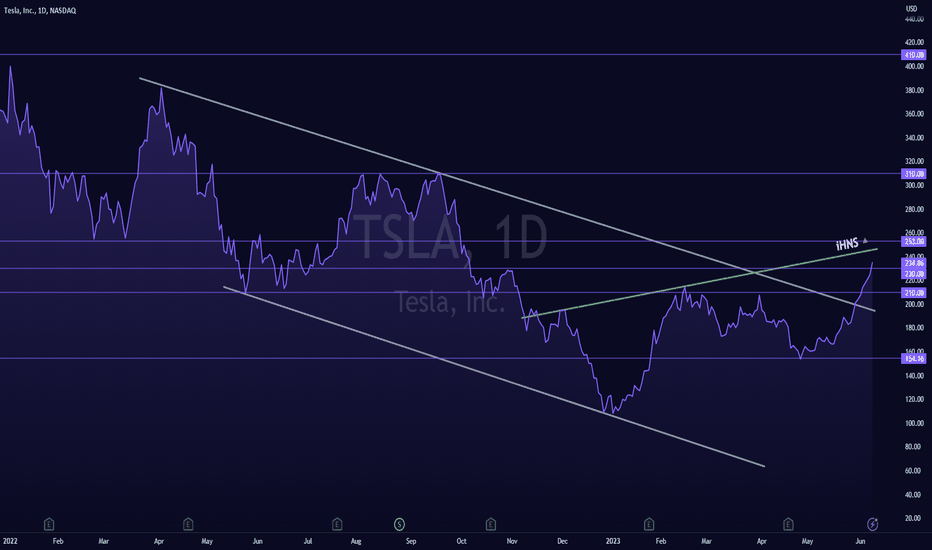
Task: Click the 20.00 price axis tick
Action: 914,518
